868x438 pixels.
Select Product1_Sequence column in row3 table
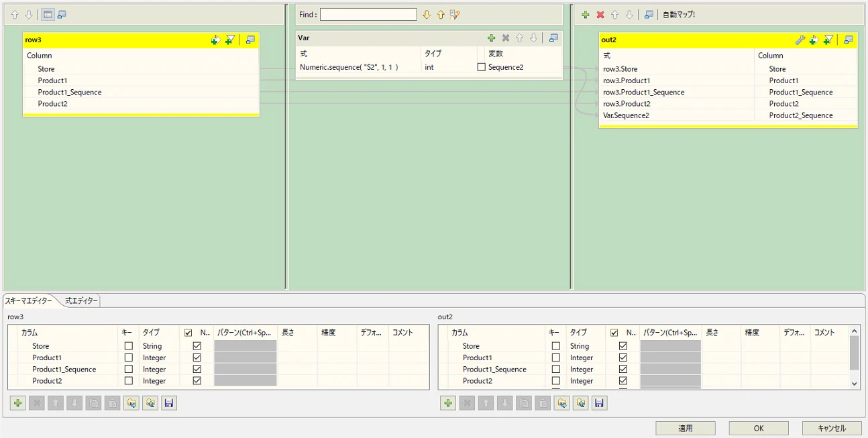70,92
